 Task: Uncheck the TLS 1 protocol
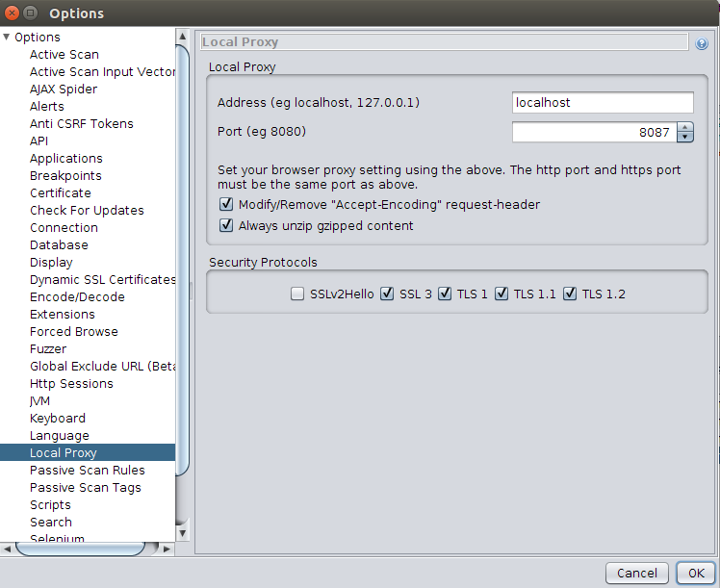(x=445, y=294)
